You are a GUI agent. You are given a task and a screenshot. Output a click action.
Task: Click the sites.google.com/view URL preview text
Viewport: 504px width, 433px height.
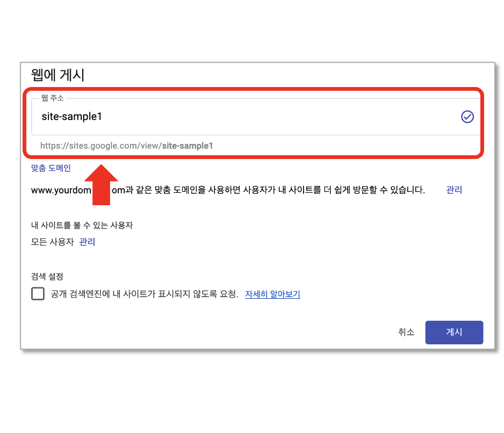click(126, 146)
